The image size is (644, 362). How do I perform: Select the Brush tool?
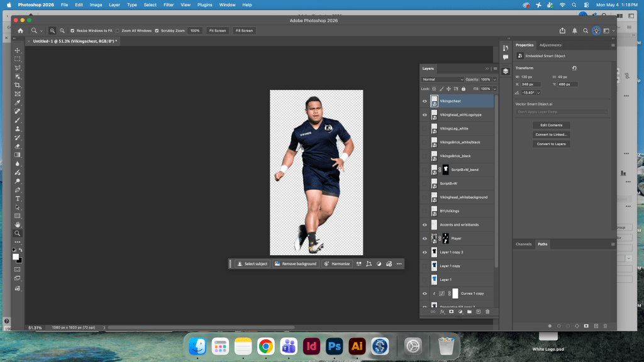click(17, 120)
